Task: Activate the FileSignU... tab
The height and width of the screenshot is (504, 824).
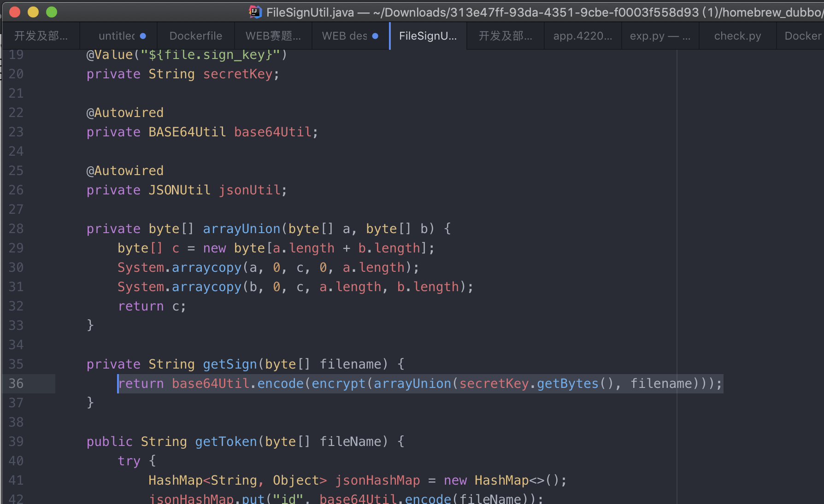Action: tap(428, 36)
